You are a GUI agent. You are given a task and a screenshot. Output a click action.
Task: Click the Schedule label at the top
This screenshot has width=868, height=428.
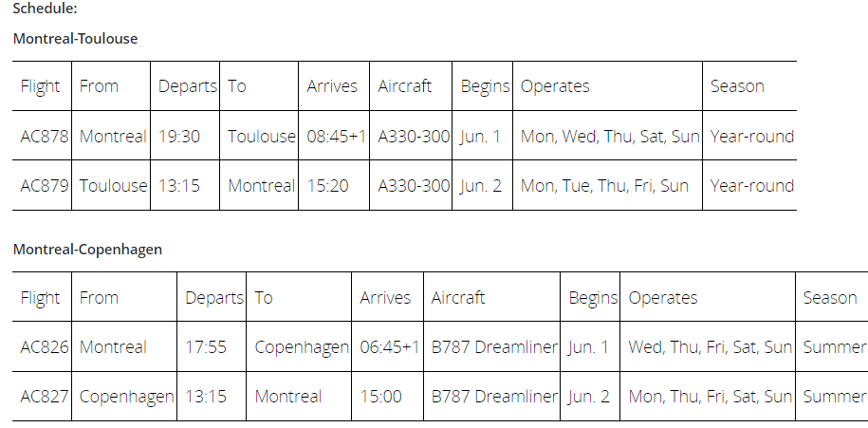pos(45,9)
